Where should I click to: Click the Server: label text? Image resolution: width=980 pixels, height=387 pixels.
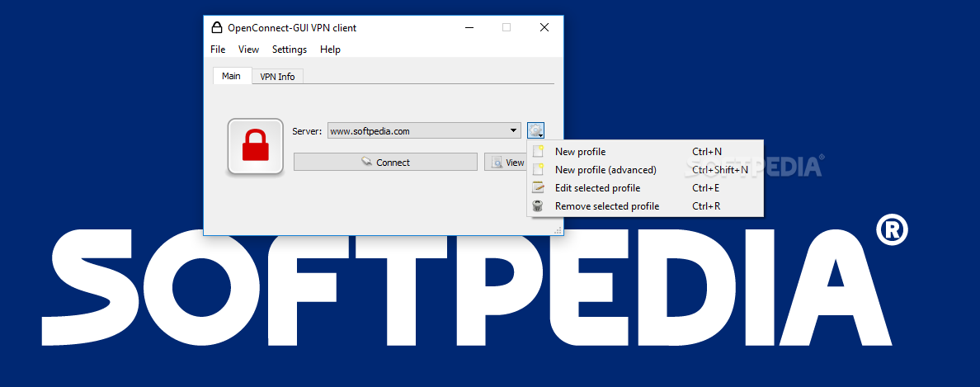click(307, 131)
